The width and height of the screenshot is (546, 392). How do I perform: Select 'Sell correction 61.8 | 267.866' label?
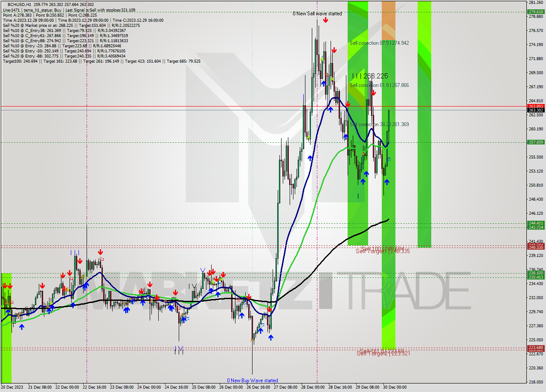379,85
